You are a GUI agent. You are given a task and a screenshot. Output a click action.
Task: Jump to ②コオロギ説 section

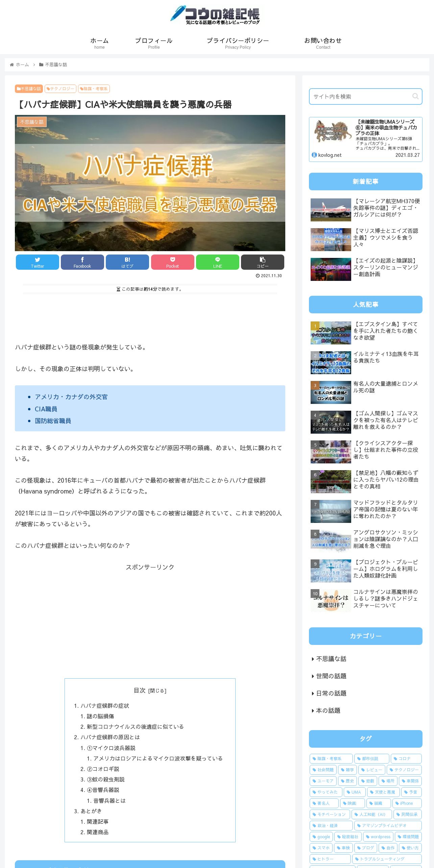tap(103, 769)
